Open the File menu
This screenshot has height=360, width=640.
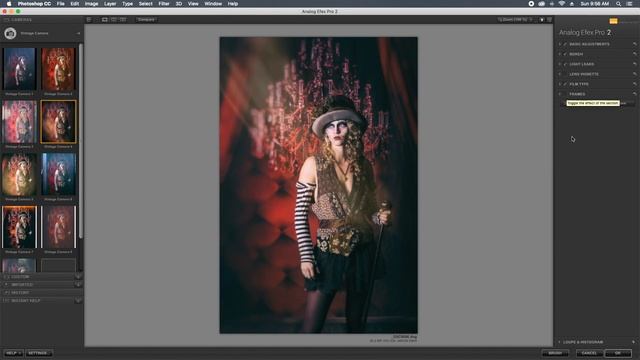click(x=60, y=4)
